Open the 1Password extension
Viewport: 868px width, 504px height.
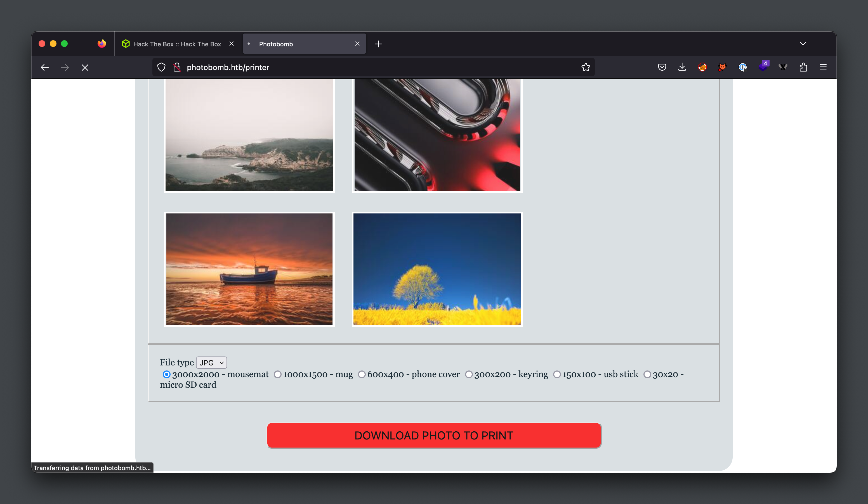pyautogui.click(x=743, y=67)
